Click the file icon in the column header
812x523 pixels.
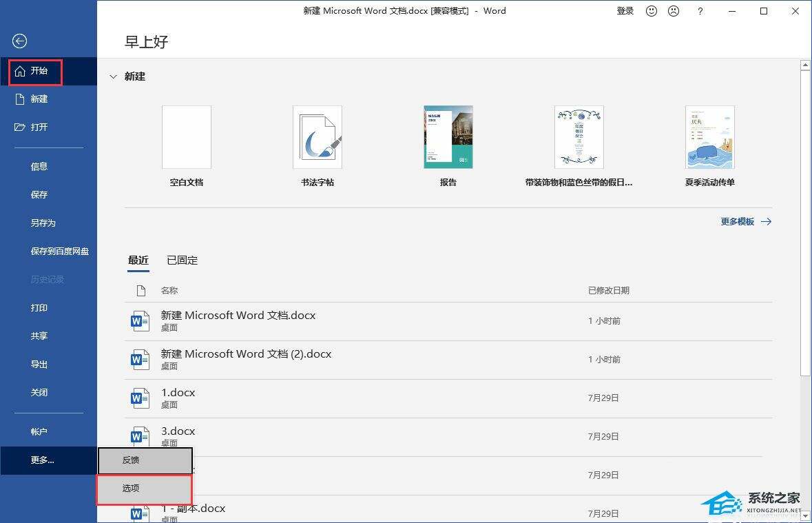(141, 290)
